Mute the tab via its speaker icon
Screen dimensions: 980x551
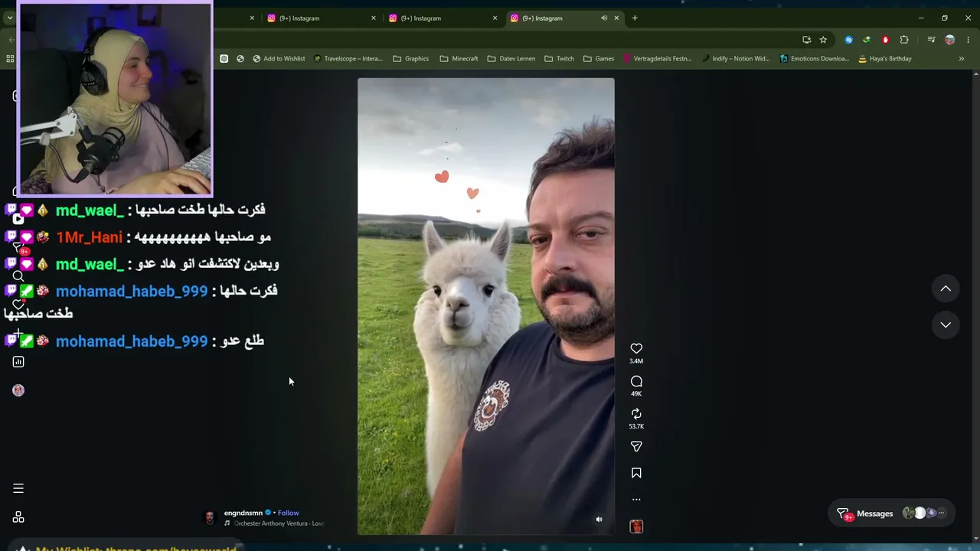click(x=604, y=18)
